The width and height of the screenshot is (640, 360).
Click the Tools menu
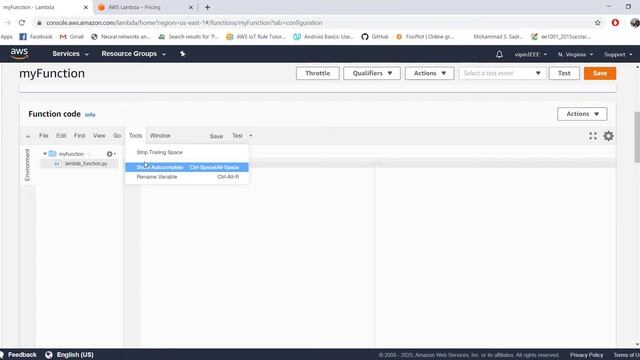click(136, 136)
